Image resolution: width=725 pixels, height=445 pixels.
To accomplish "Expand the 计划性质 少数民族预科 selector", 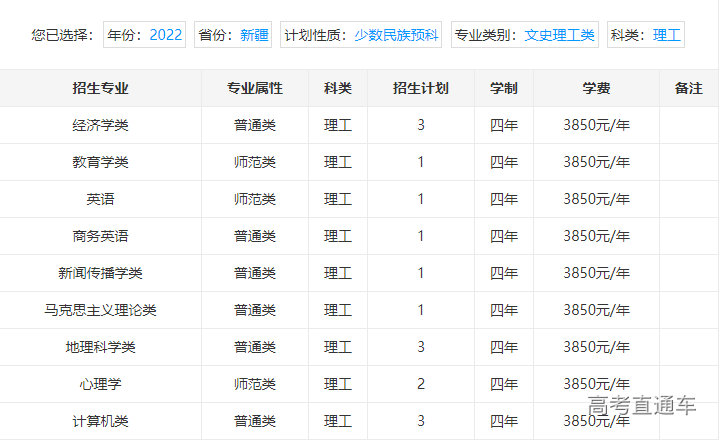I will coord(361,35).
